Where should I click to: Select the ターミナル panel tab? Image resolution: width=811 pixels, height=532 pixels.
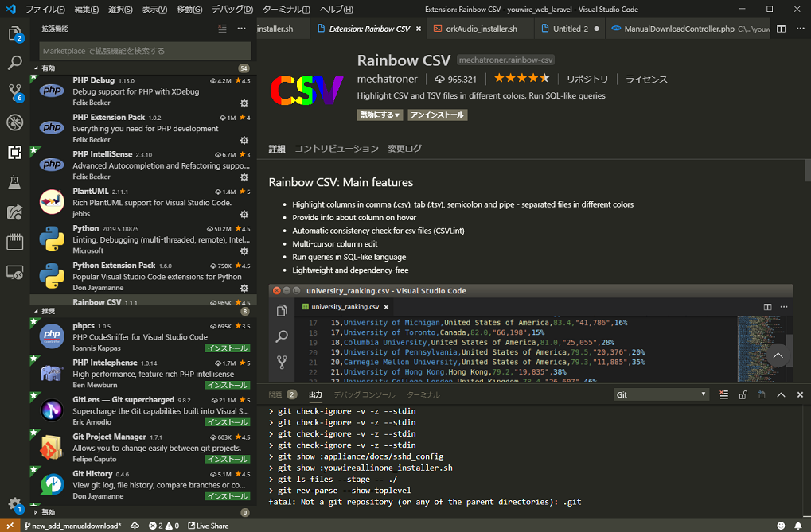423,395
